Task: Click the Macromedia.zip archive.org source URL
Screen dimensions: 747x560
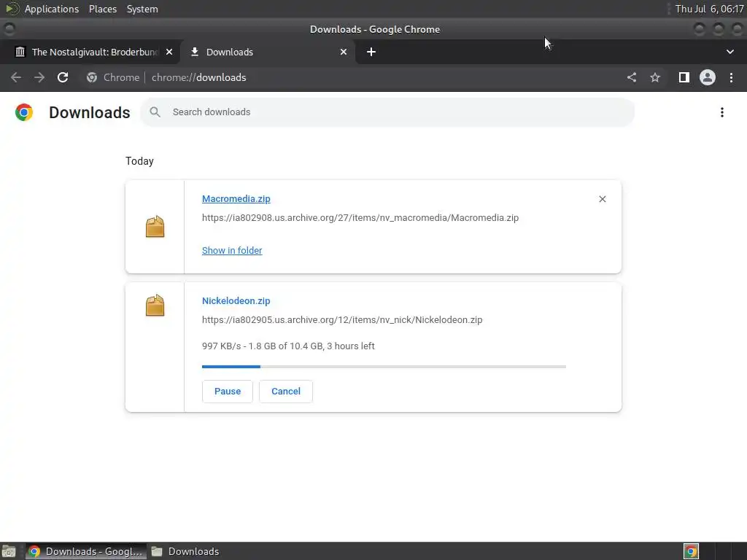Action: [x=360, y=217]
